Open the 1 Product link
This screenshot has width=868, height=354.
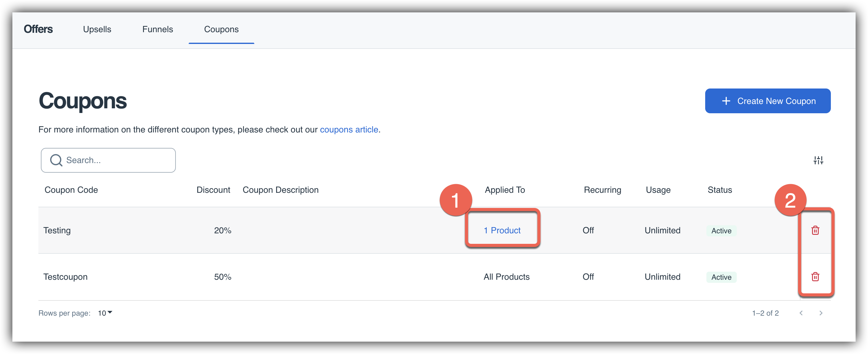click(502, 231)
